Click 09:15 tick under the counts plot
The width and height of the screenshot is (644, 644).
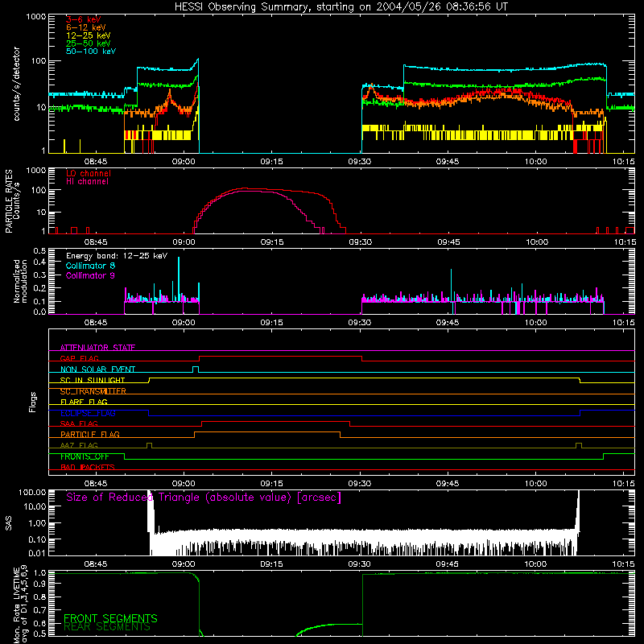click(271, 162)
